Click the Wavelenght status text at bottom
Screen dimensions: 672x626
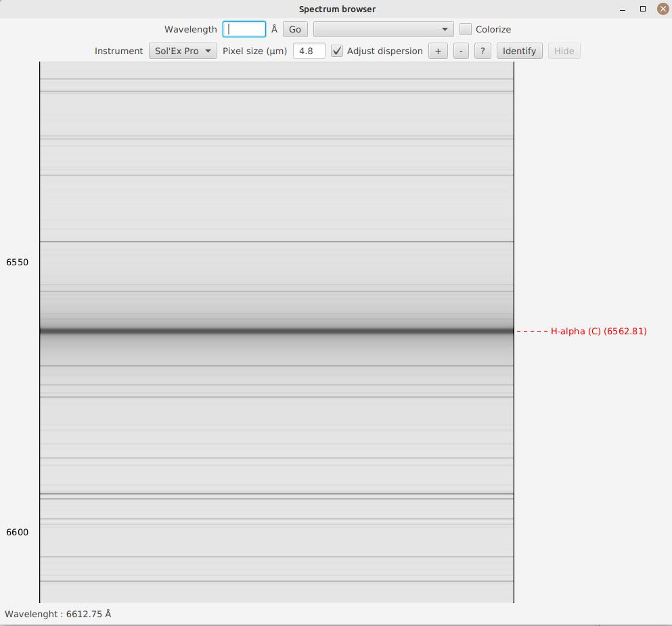58,614
